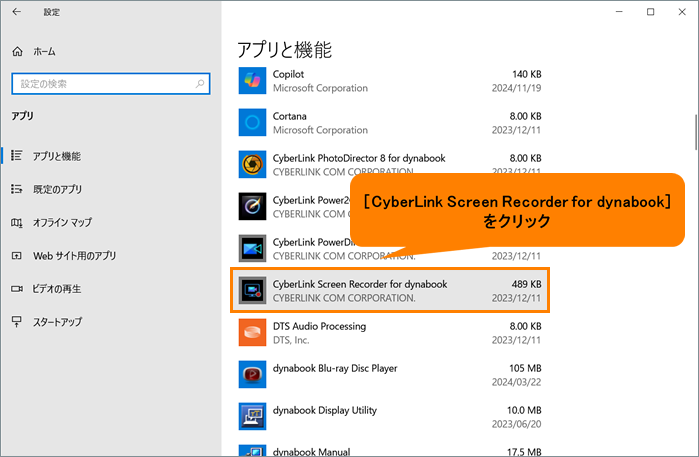Click the DTS Audio Processing icon

click(252, 332)
